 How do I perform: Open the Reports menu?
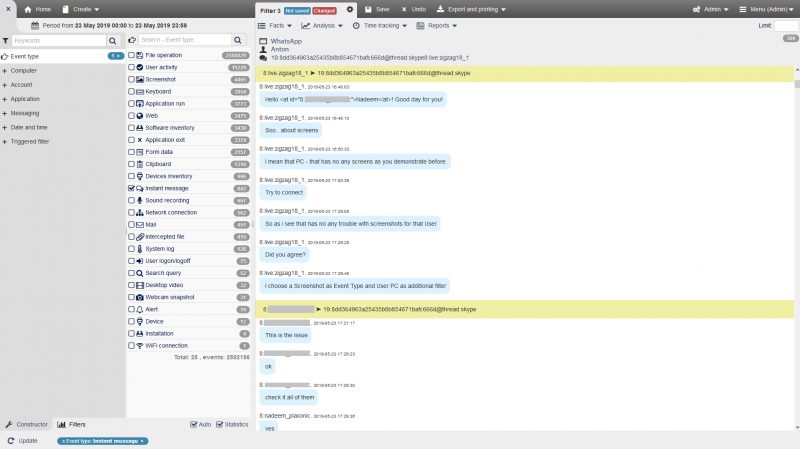tap(437, 26)
